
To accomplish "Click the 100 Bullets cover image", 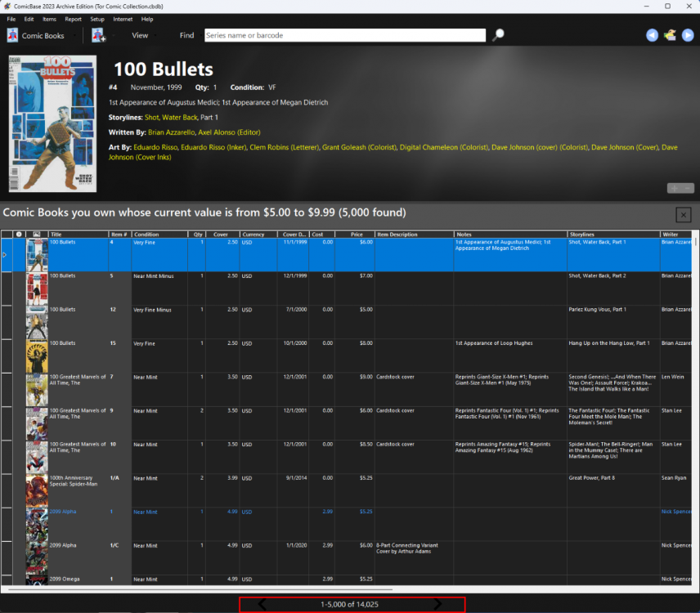I will point(52,123).
